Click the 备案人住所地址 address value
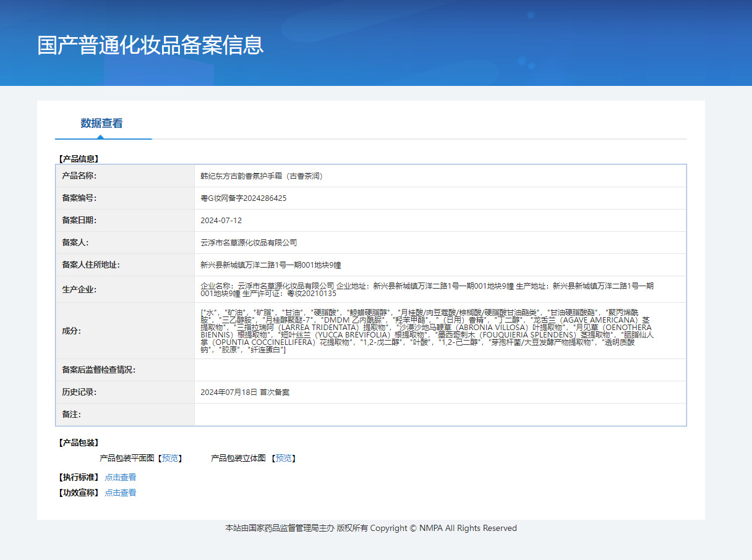This screenshot has height=560, width=752. (271, 265)
